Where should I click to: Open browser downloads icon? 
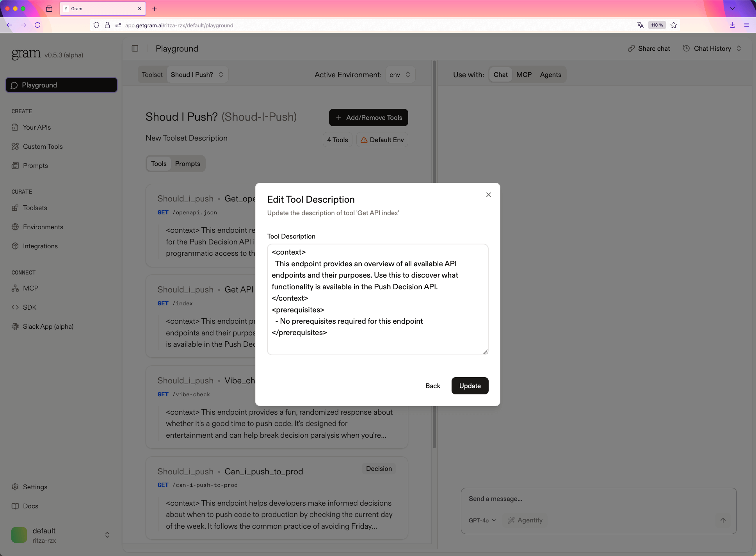pos(733,25)
